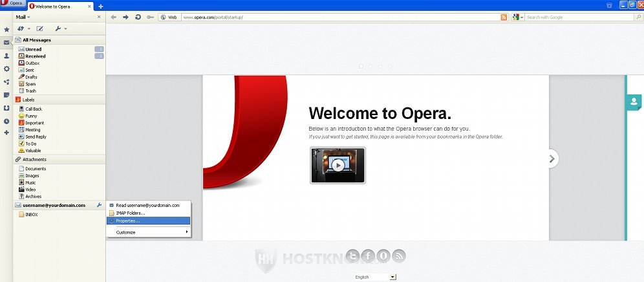Click the plus icon to add a panel
This screenshot has width=644, height=282.
[6, 133]
